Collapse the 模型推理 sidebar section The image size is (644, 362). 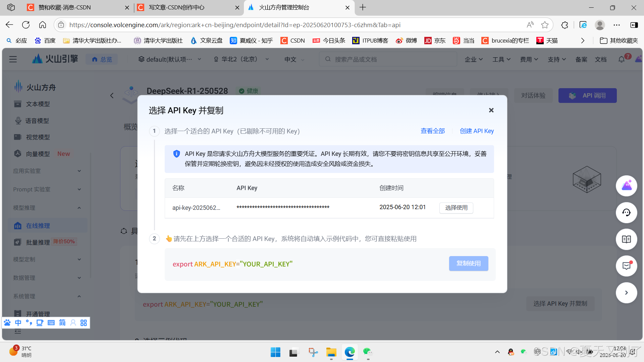79,208
